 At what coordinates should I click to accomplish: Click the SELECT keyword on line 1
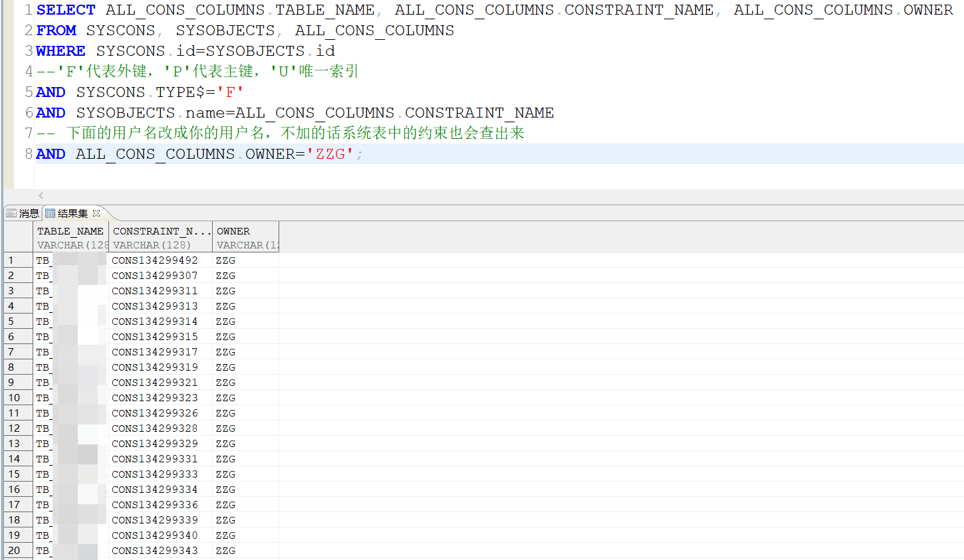coord(66,10)
